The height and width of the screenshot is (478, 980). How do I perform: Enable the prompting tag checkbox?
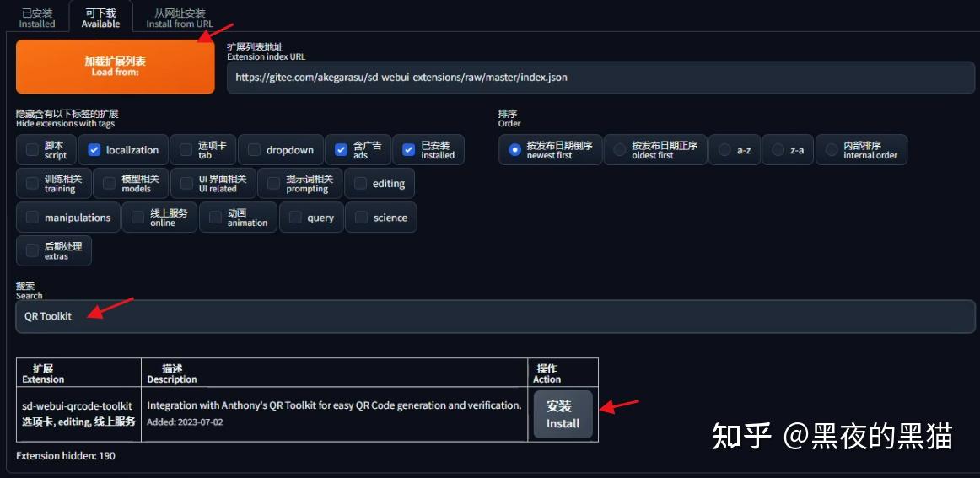click(273, 184)
